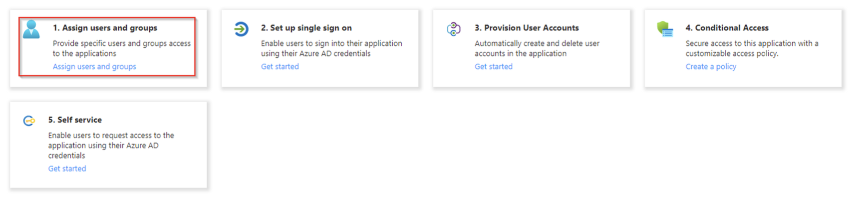Open the Assign users and groups link
This screenshot has width=868, height=197.
click(94, 66)
